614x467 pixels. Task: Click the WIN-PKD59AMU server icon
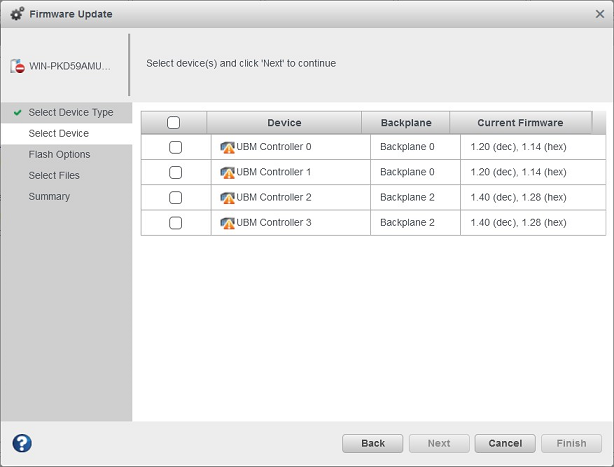click(x=18, y=65)
